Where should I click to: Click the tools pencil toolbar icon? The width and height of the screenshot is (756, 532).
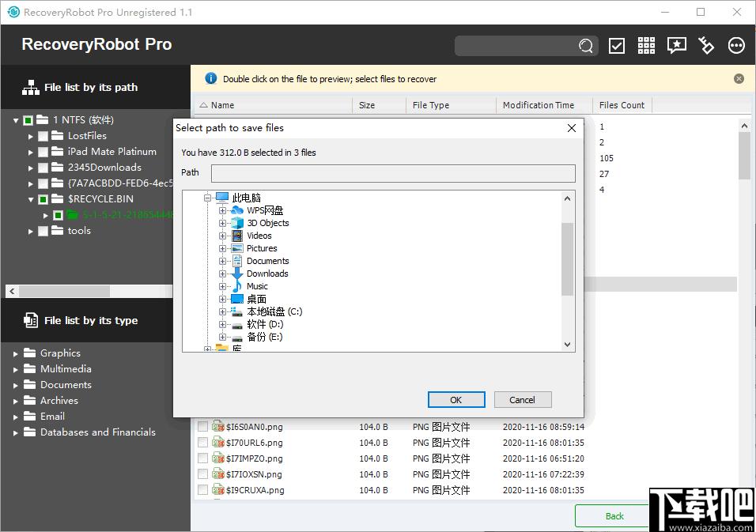click(x=706, y=45)
